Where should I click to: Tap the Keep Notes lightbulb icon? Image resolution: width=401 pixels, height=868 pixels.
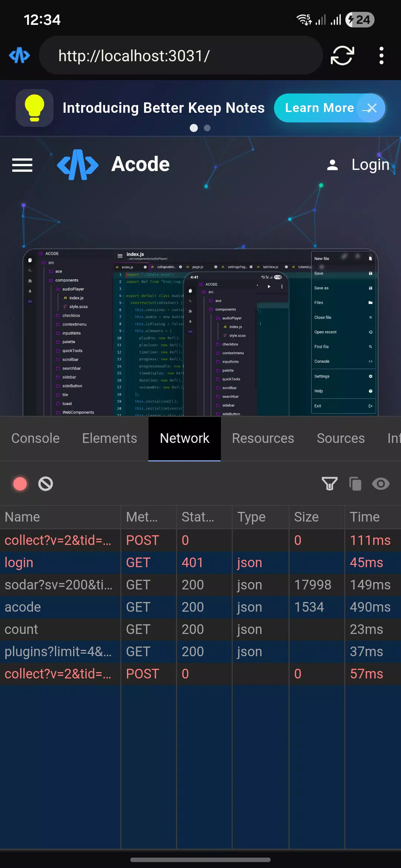point(35,108)
